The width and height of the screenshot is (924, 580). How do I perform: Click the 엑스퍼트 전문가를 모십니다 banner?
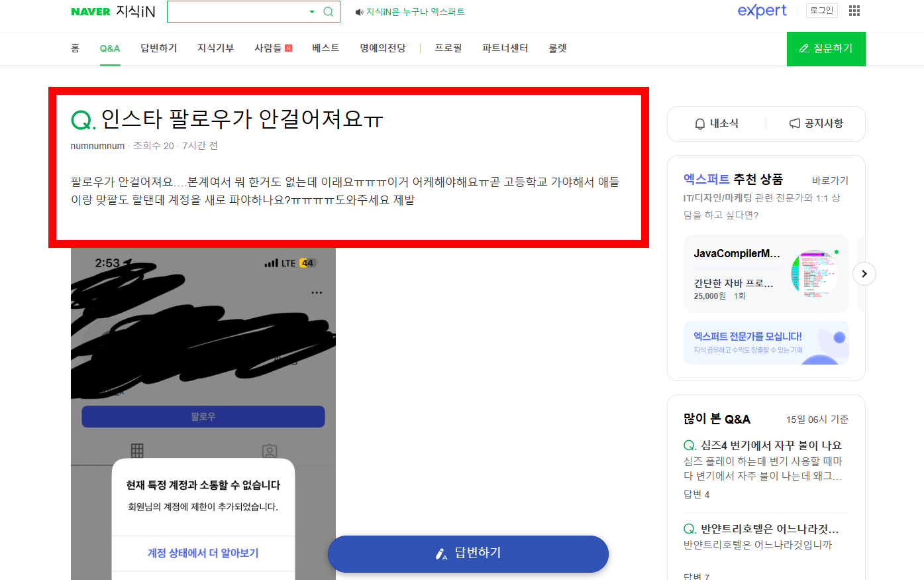(x=766, y=343)
